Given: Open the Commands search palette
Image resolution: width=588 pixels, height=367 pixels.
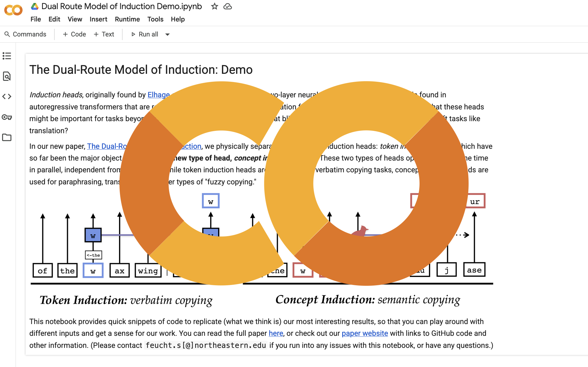Looking at the screenshot, I should pyautogui.click(x=26, y=34).
